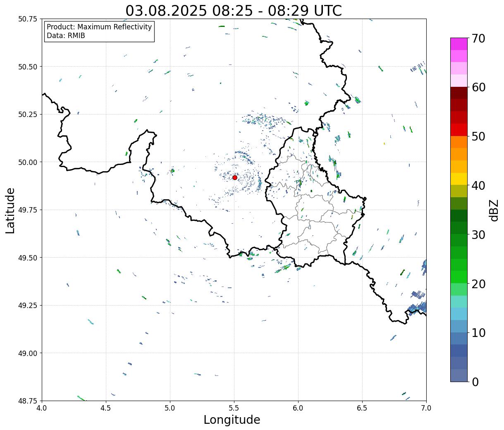Click the dark maroon swatch just below 60
Image resolution: width=504 pixels, height=430 pixels.
[x=459, y=93]
